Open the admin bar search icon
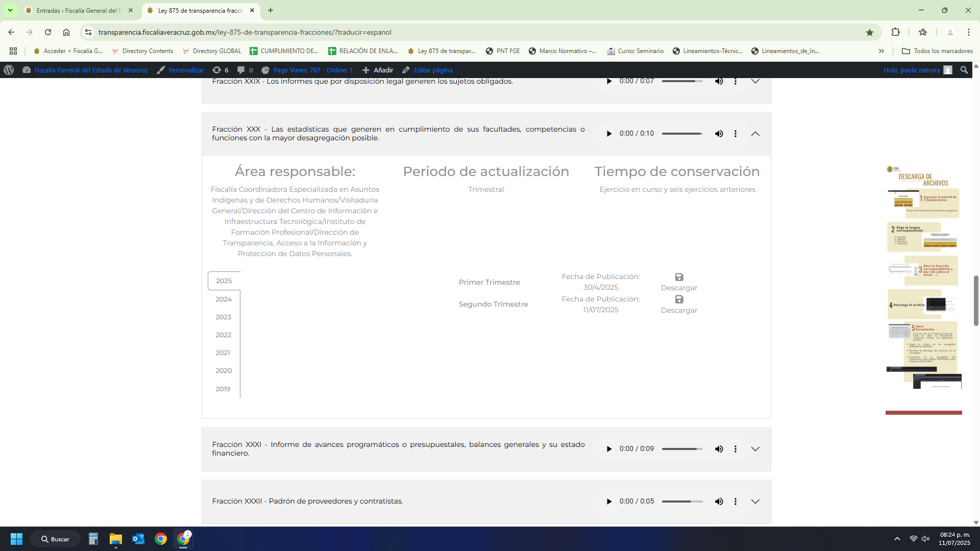 coord(964,70)
